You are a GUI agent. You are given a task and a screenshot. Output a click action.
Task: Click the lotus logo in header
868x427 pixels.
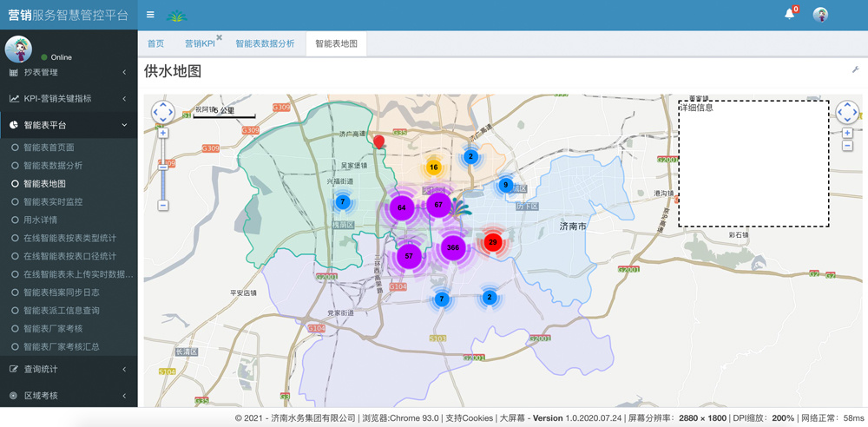pyautogui.click(x=176, y=16)
